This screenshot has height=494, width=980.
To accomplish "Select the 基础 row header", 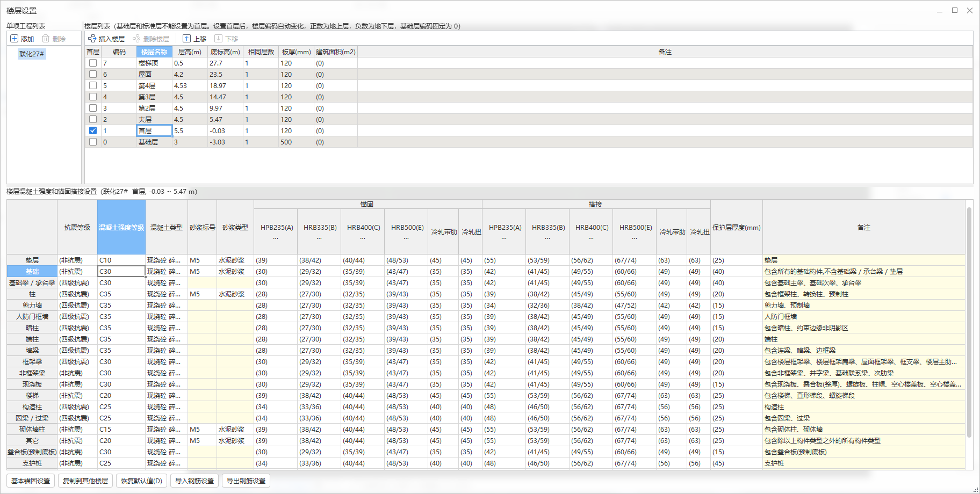I will click(x=32, y=271).
